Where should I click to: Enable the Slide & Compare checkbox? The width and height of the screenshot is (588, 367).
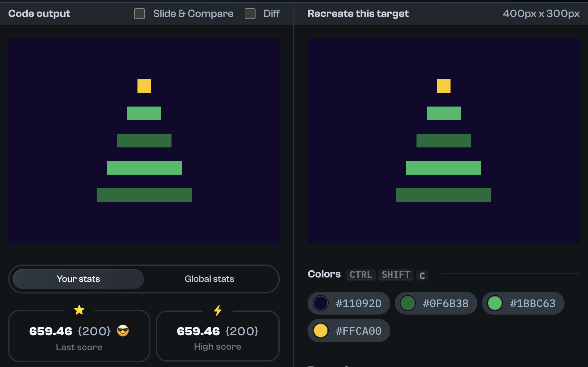(139, 14)
